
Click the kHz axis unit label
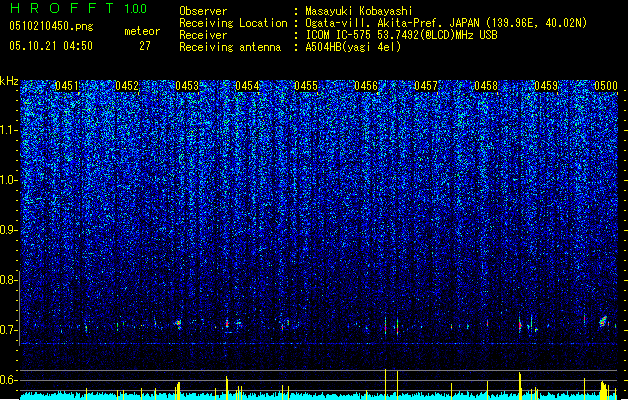click(x=9, y=81)
